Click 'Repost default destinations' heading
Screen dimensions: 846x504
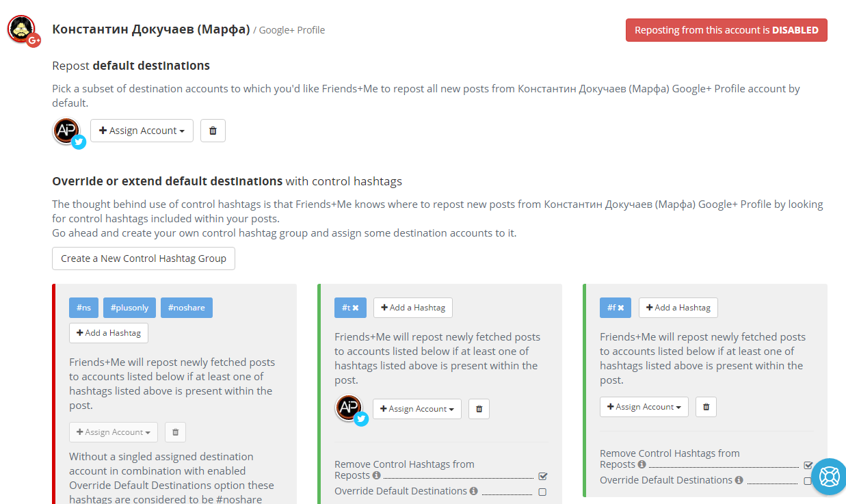coord(131,66)
